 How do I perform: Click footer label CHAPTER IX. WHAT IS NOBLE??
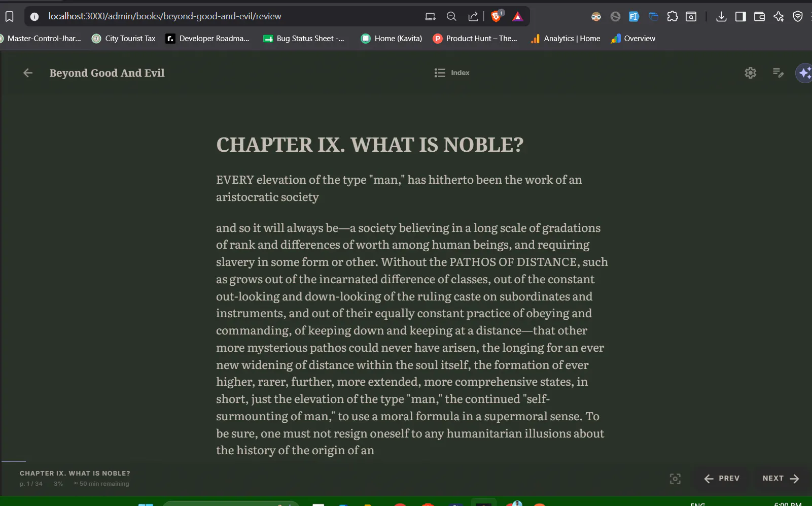click(75, 473)
